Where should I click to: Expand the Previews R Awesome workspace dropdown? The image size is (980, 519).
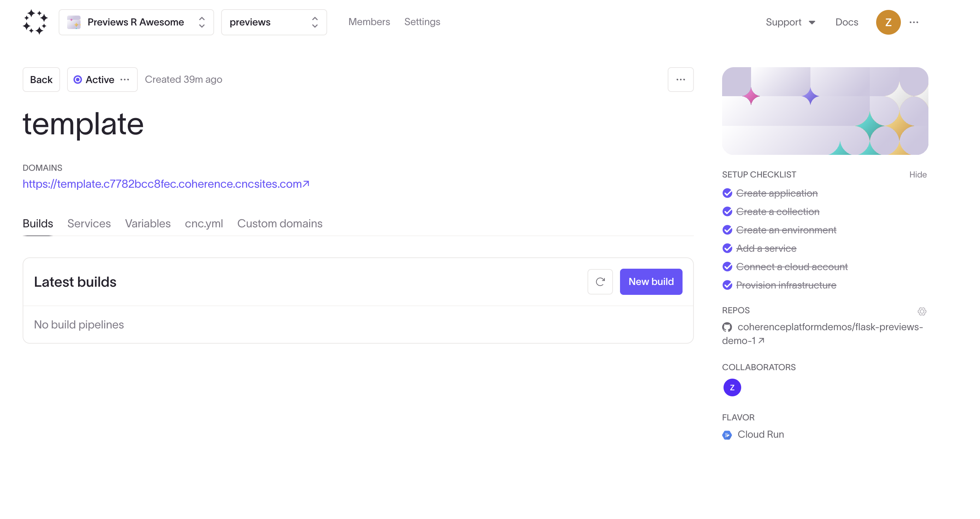137,22
